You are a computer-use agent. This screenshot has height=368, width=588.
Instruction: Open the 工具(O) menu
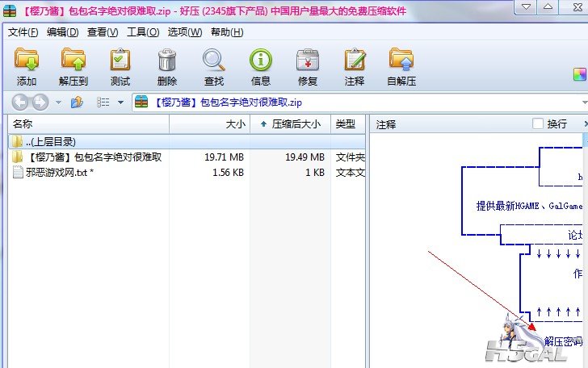click(x=143, y=32)
